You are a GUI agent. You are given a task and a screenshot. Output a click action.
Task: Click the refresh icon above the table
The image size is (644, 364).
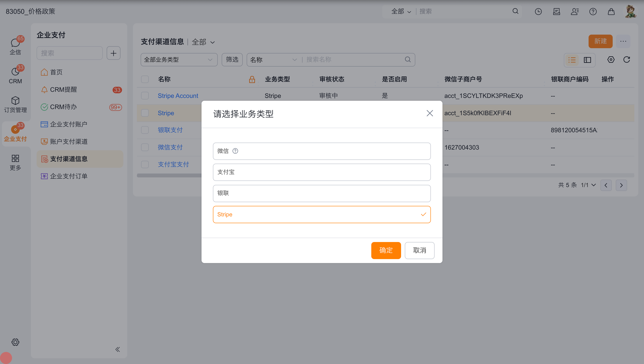point(626,60)
